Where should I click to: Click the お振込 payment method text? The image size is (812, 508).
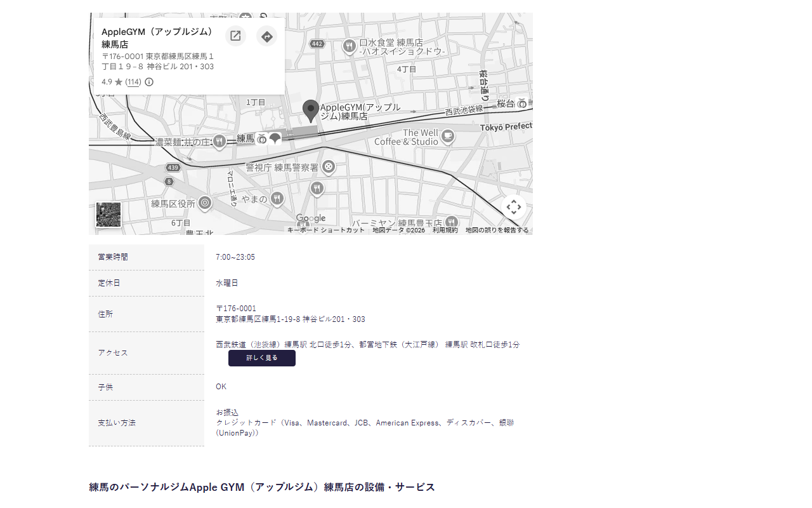[x=227, y=413]
